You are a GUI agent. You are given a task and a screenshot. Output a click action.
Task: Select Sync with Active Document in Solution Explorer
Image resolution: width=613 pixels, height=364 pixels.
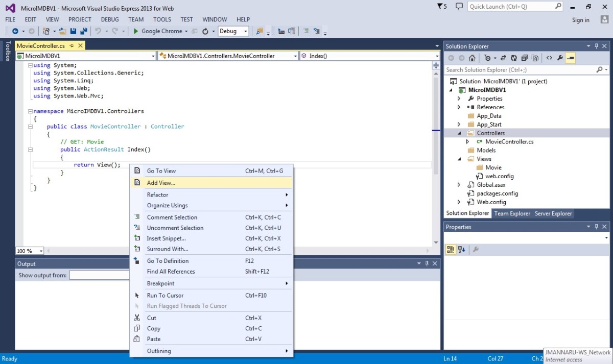[504, 58]
